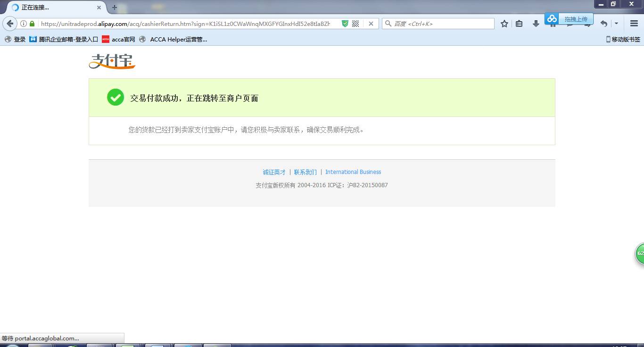Stop page loading with the X button

[x=371, y=24]
